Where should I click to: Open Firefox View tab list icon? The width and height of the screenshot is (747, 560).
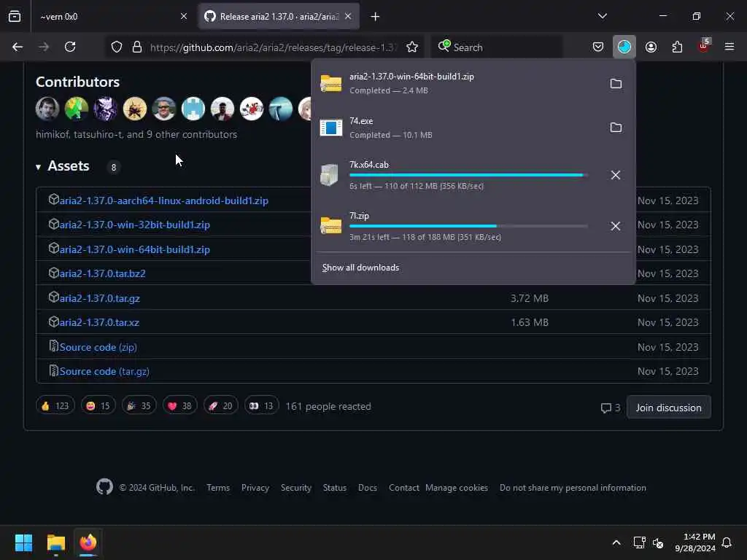pos(15,17)
